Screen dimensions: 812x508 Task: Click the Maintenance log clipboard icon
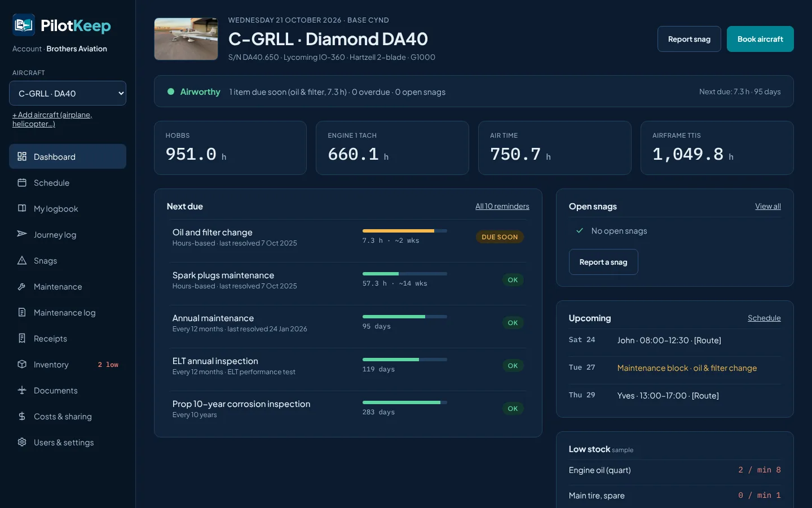(x=22, y=312)
